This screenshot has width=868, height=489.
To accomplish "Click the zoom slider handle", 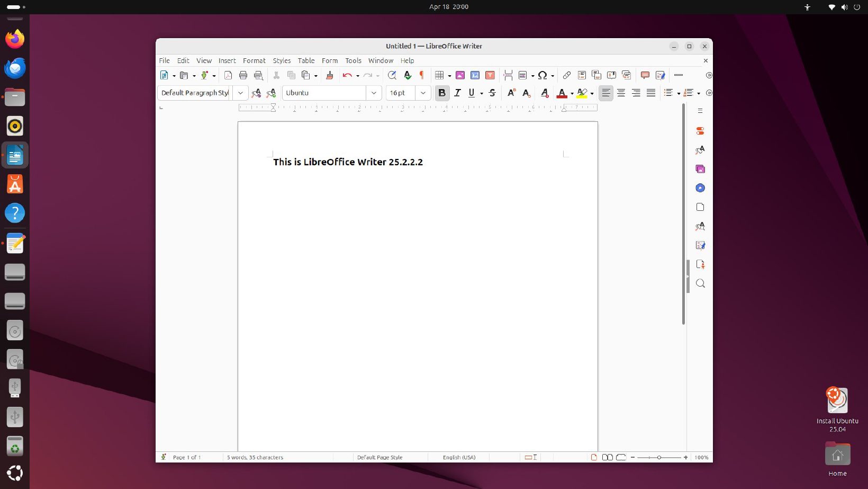I will click(659, 457).
